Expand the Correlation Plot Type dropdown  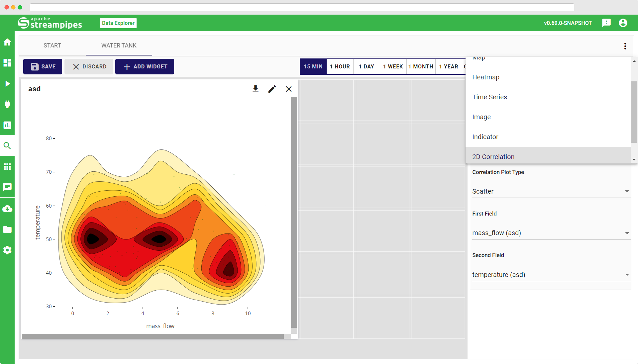point(551,191)
